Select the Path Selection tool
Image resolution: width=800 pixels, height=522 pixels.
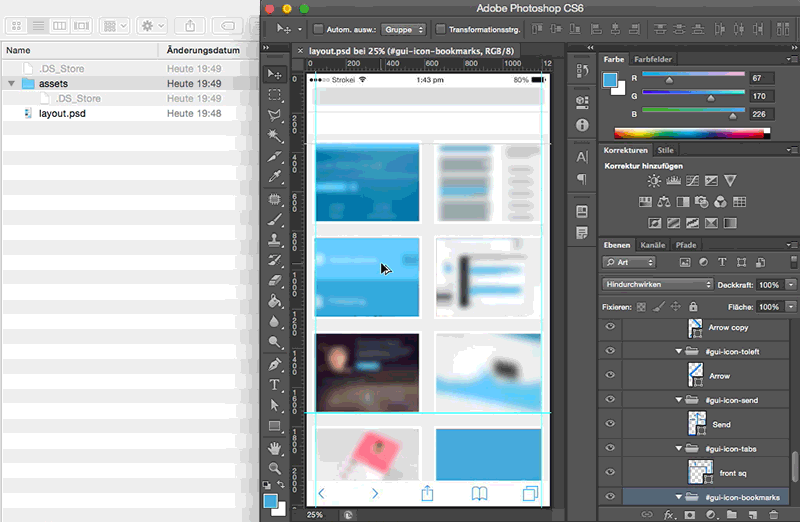tap(274, 405)
